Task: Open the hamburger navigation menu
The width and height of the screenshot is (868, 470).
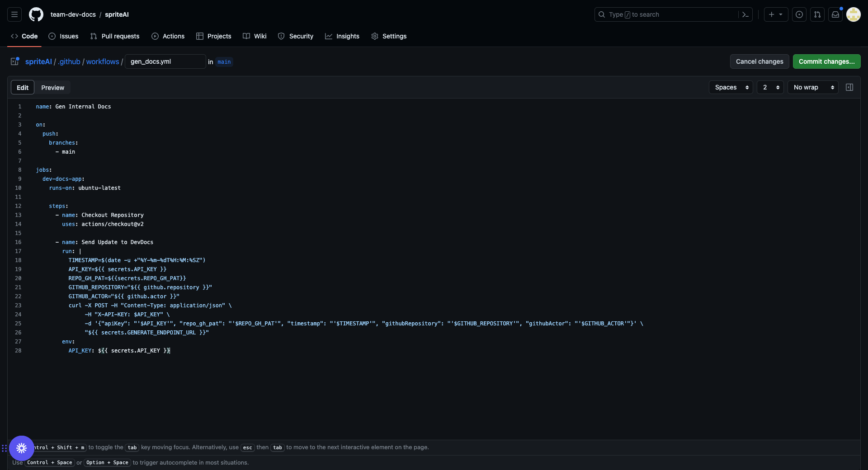Action: (x=14, y=14)
